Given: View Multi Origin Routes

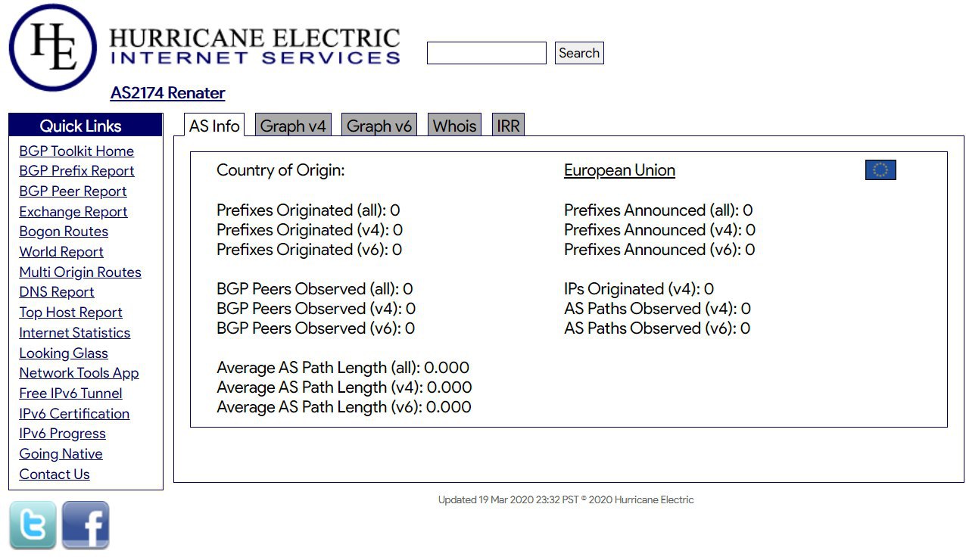Looking at the screenshot, I should [80, 272].
